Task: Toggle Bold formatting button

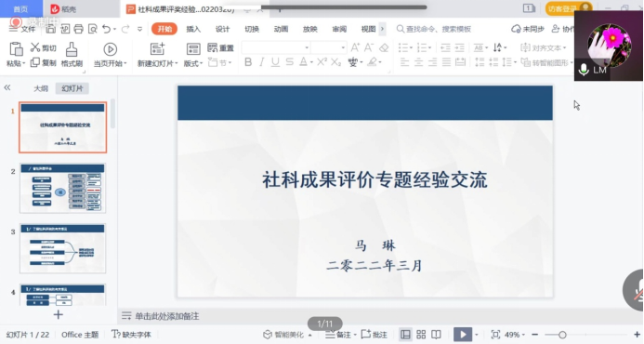Action: click(248, 62)
